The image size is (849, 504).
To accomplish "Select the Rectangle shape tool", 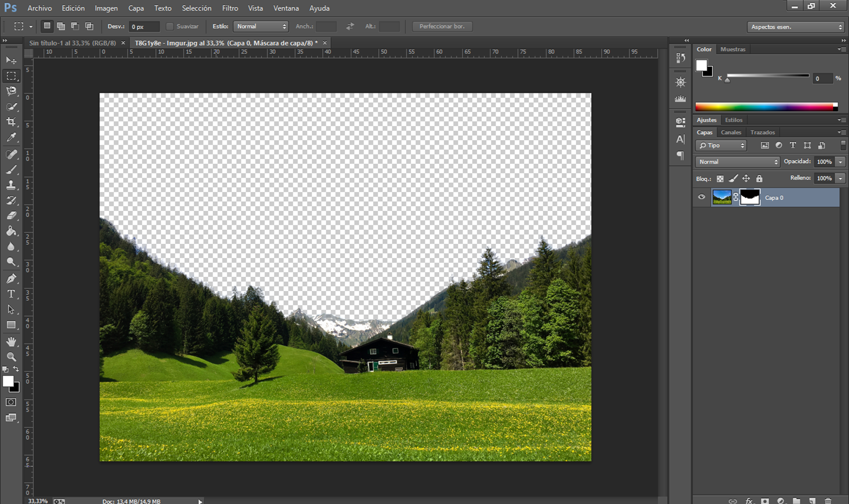I will pyautogui.click(x=11, y=325).
